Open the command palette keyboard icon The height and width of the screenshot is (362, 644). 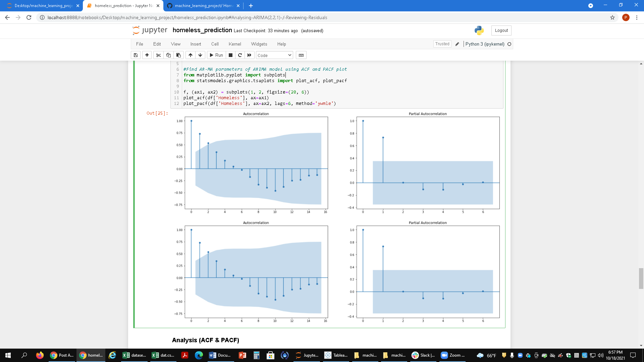(x=301, y=55)
